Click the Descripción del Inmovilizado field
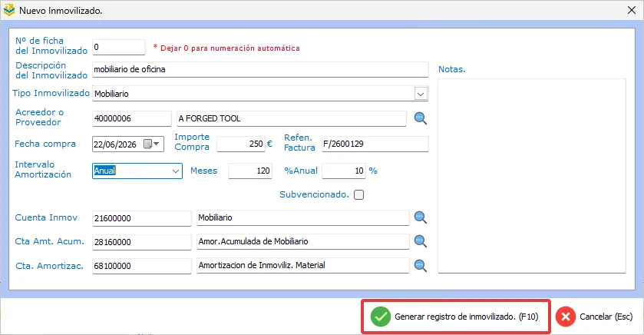 260,69
